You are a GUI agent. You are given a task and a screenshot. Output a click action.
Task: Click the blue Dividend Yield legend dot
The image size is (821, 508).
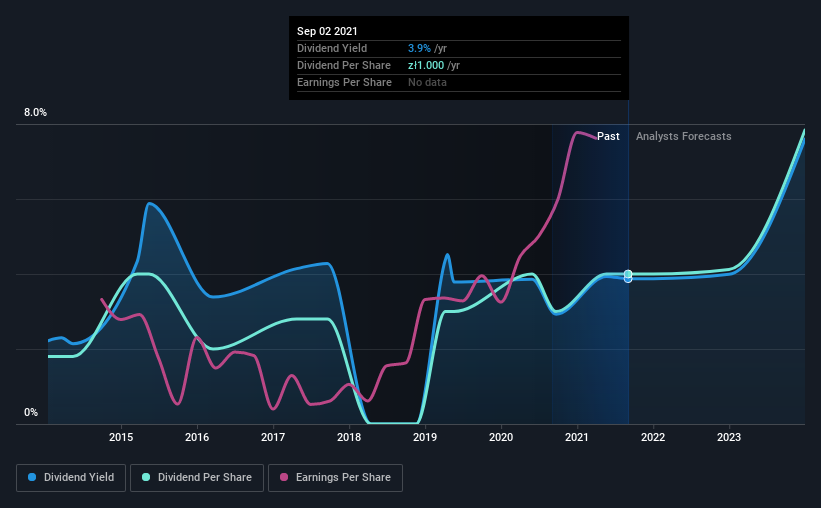[32, 477]
